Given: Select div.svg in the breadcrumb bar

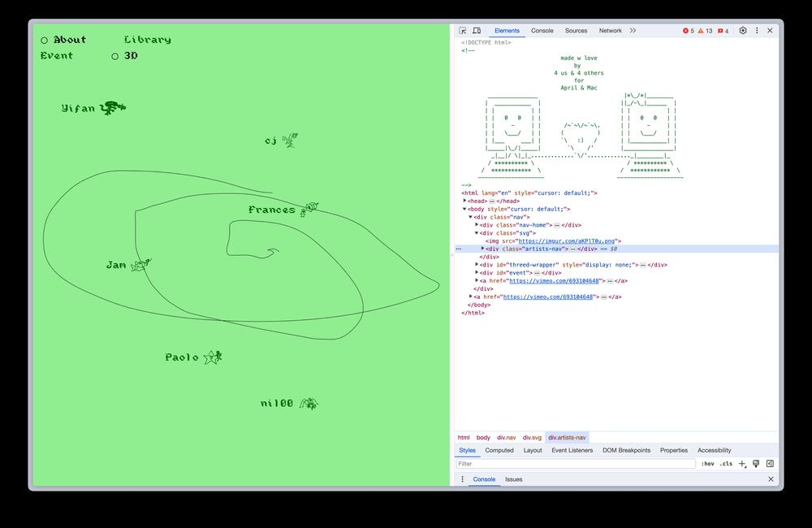Looking at the screenshot, I should pos(532,437).
